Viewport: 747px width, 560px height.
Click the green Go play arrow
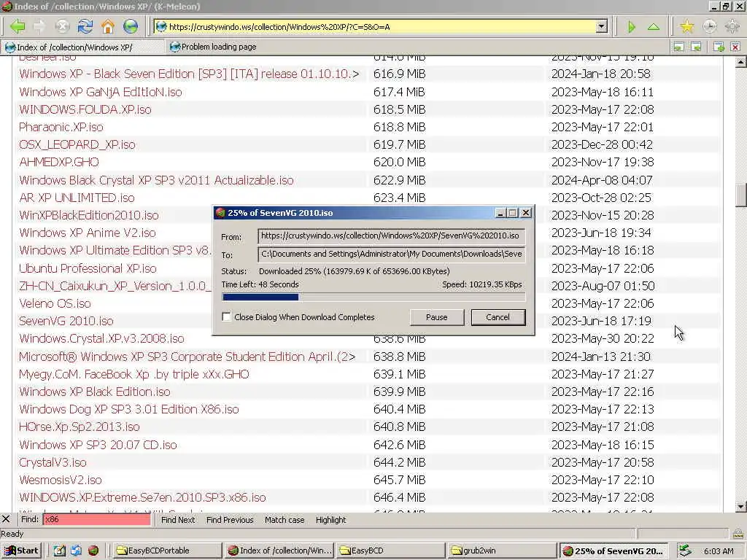tap(631, 27)
